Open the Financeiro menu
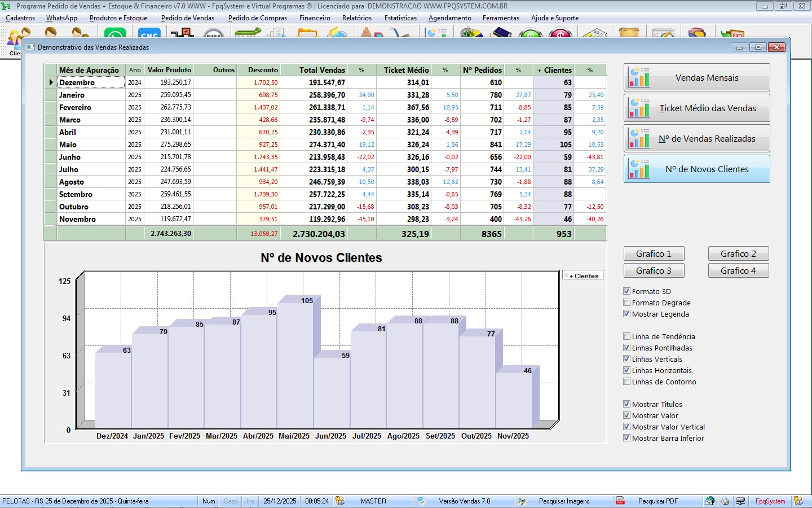The width and height of the screenshot is (812, 508). pyautogui.click(x=315, y=18)
